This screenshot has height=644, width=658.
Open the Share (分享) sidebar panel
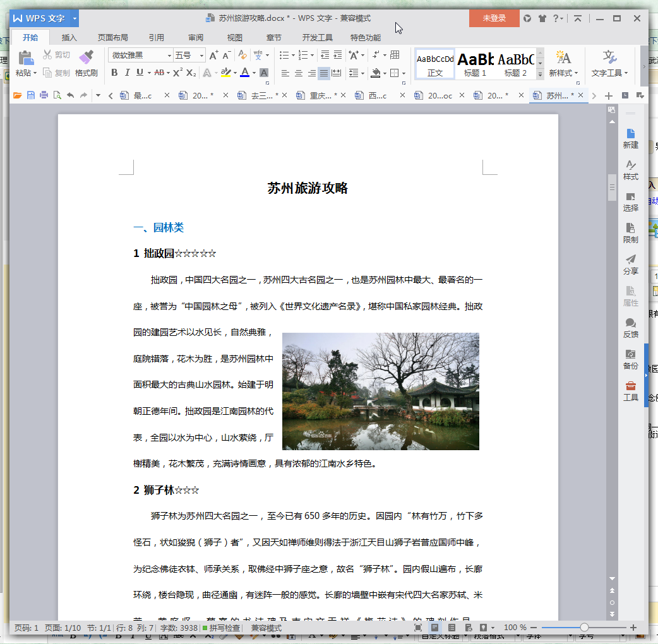point(630,264)
